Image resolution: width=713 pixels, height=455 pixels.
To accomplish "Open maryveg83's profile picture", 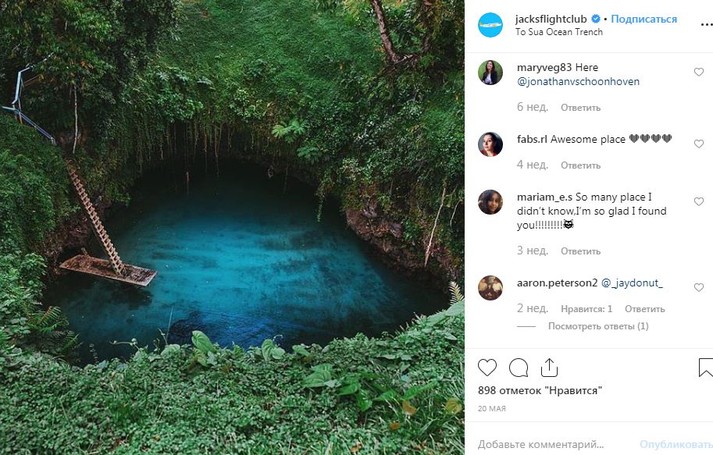I will [x=490, y=73].
